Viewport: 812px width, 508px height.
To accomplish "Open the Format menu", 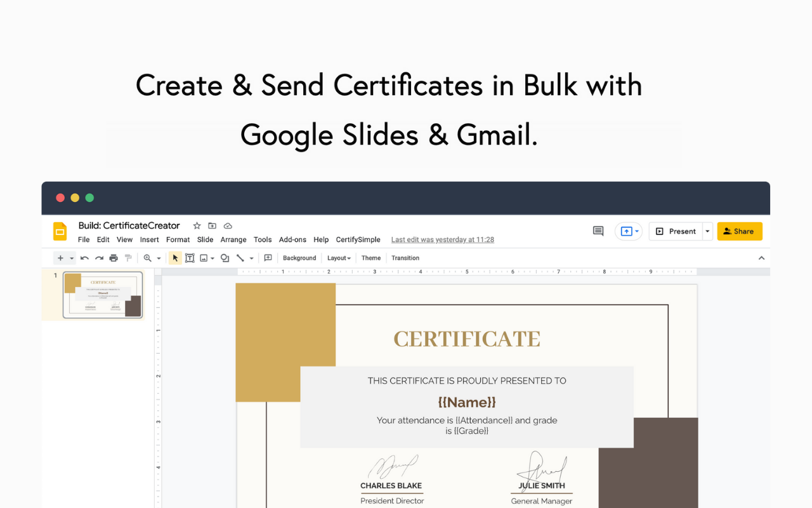I will tap(178, 239).
